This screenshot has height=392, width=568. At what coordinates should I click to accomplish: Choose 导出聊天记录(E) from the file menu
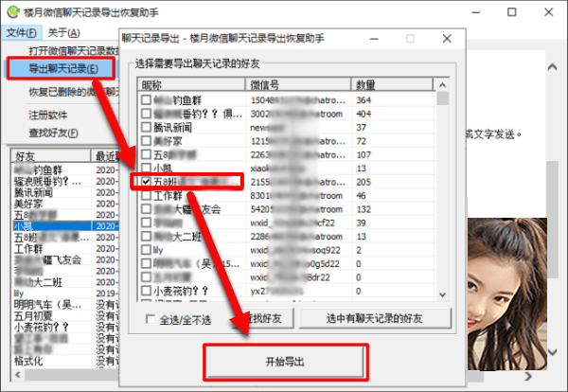64,69
